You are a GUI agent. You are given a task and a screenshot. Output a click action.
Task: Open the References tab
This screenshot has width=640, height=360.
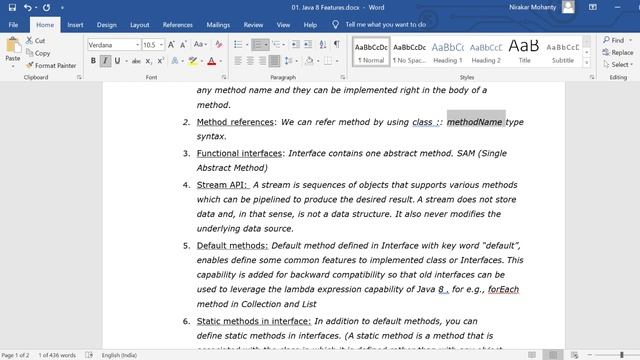pos(178,25)
